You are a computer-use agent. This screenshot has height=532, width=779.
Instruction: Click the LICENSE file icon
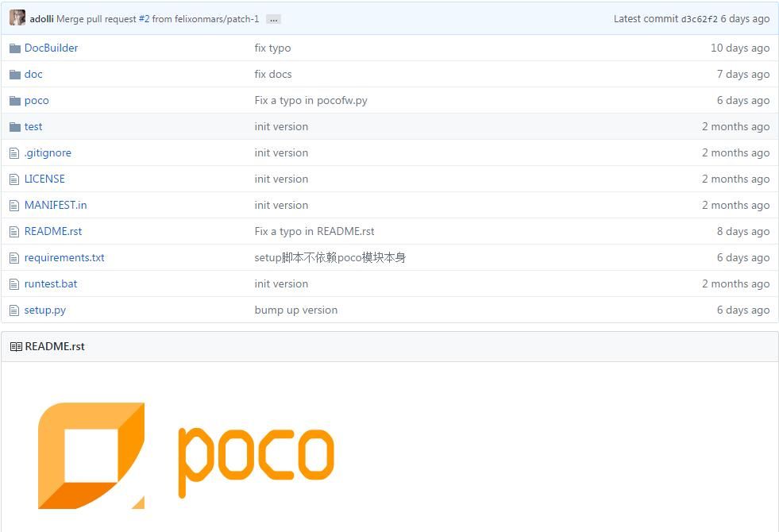(14, 179)
